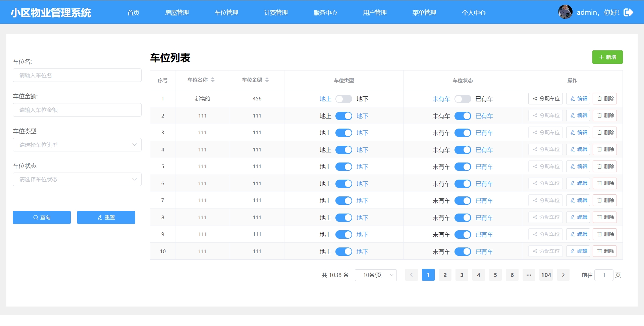Image resolution: width=644 pixels, height=326 pixels.
Task: Click trash icon for row 10
Action: (x=599, y=251)
